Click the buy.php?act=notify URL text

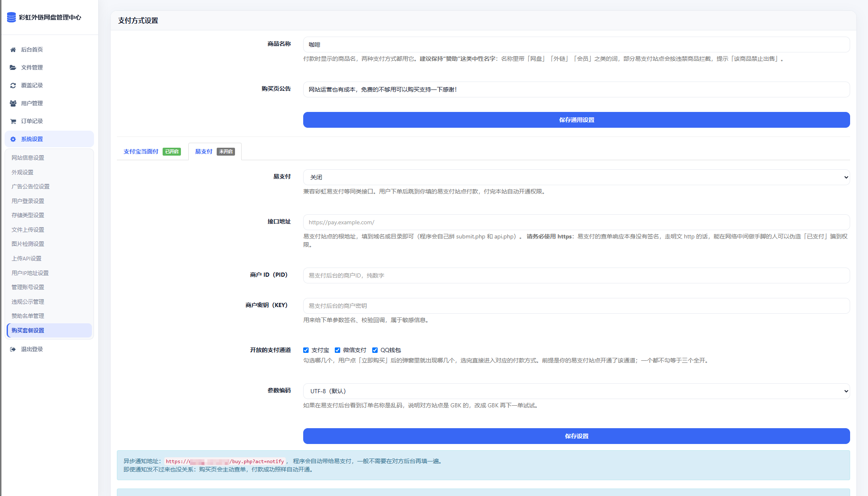click(225, 461)
